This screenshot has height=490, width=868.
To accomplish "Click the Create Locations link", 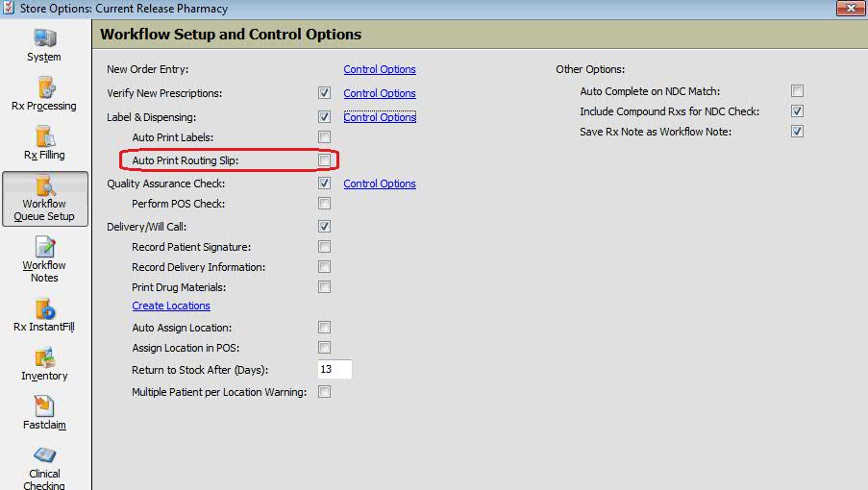I will tap(171, 306).
